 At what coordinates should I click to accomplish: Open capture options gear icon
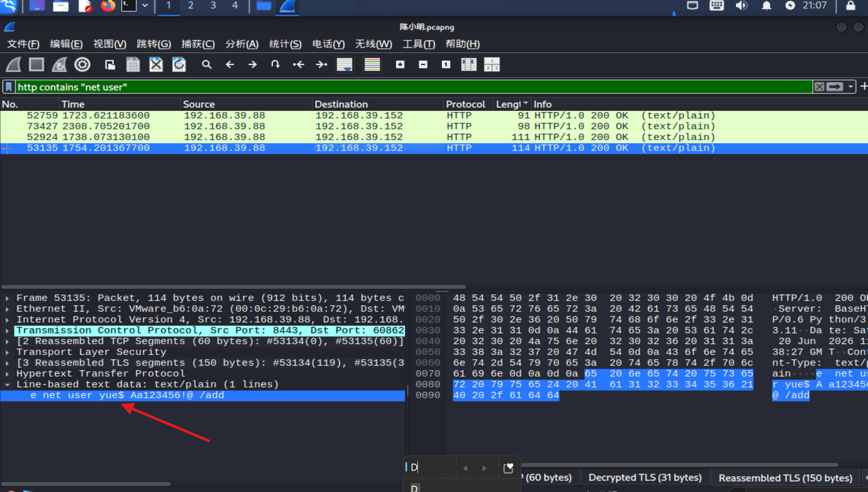tap(82, 65)
